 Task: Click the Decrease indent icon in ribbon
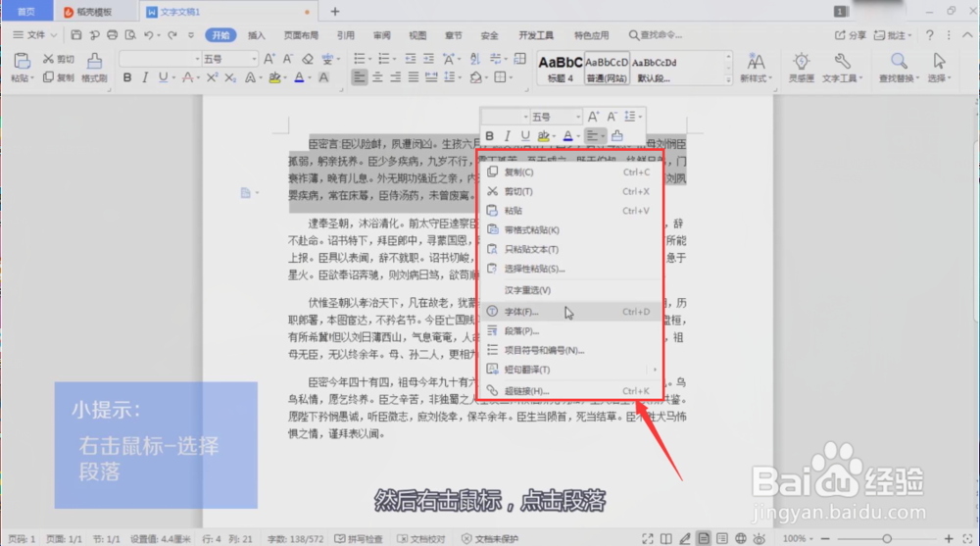coord(410,59)
